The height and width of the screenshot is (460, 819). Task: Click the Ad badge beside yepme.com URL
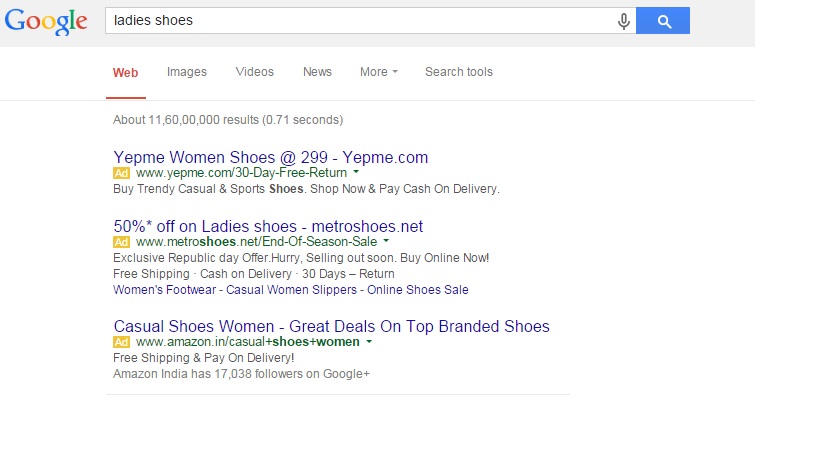coord(121,173)
